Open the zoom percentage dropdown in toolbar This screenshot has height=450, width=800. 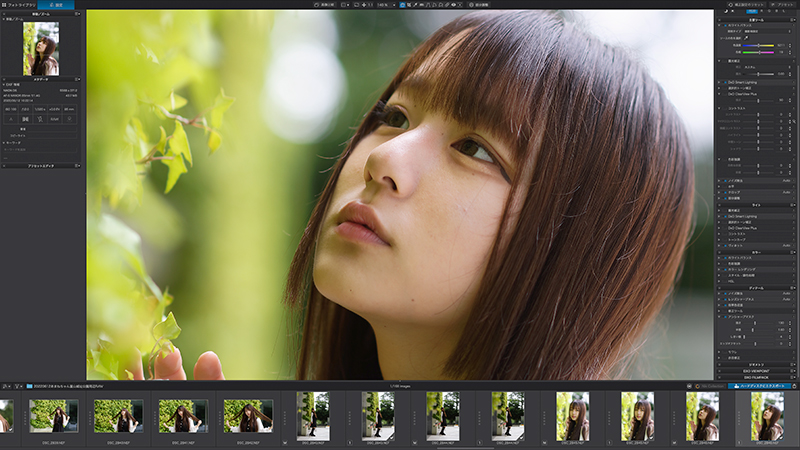386,5
